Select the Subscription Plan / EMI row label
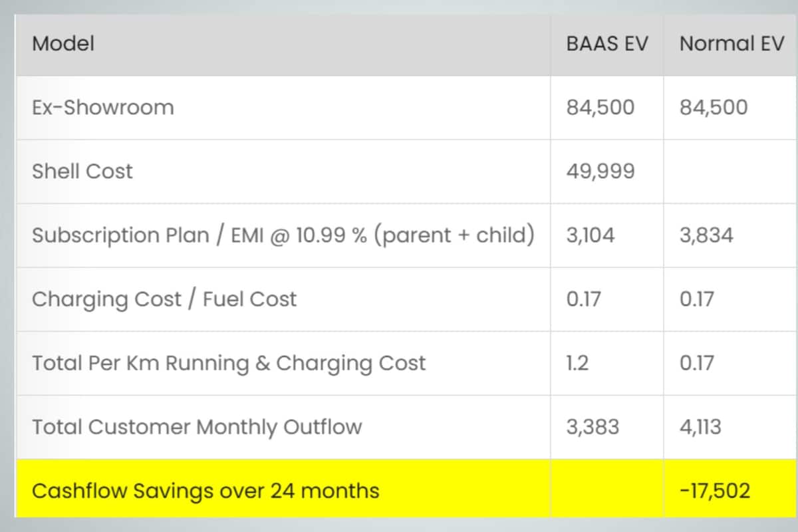The width and height of the screenshot is (798, 532). 283,235
